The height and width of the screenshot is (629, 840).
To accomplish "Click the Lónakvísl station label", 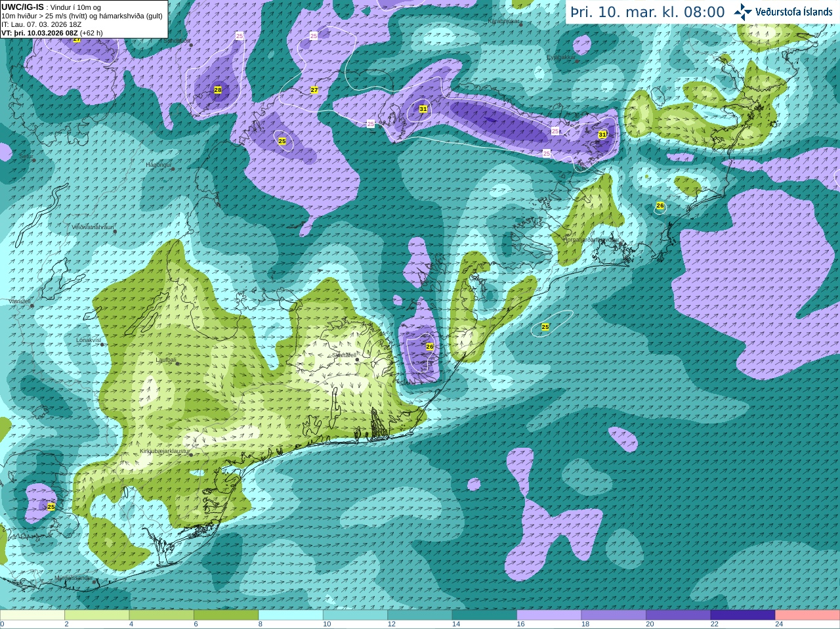I will pyautogui.click(x=89, y=340).
